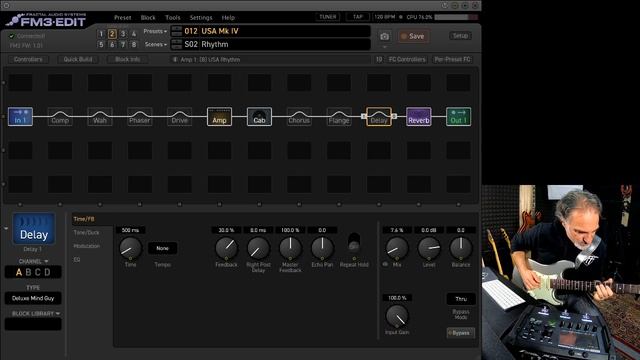This screenshot has height=360, width=640.
Task: Open the Setup button
Action: point(460,36)
